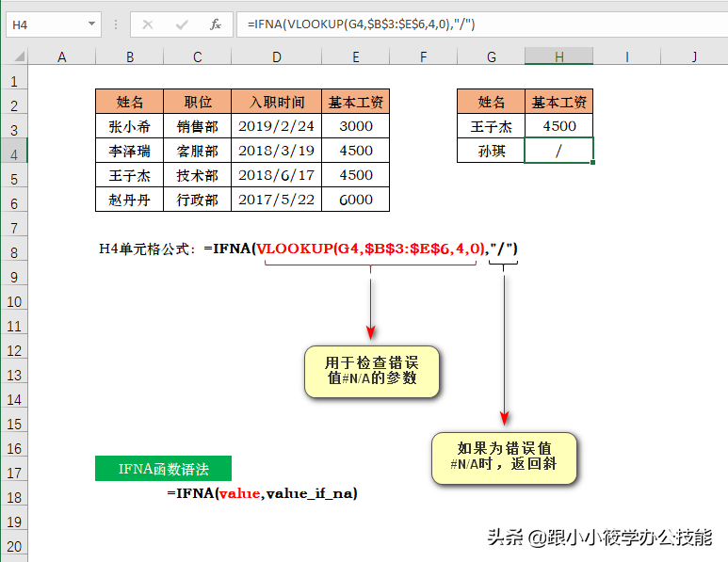Click cell 孙琪

492,151
